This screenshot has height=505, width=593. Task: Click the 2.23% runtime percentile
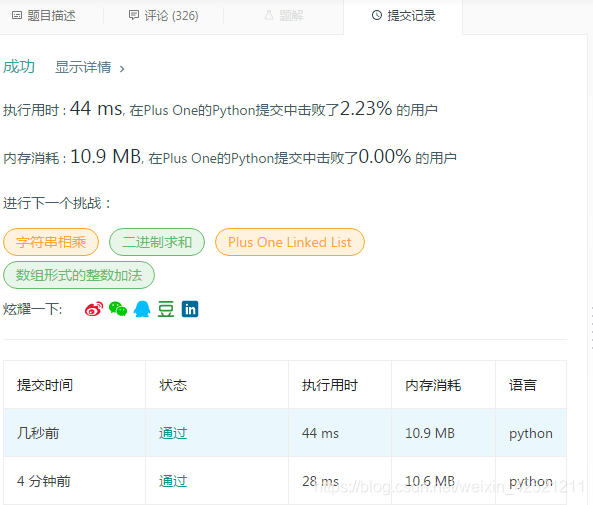coord(366,109)
